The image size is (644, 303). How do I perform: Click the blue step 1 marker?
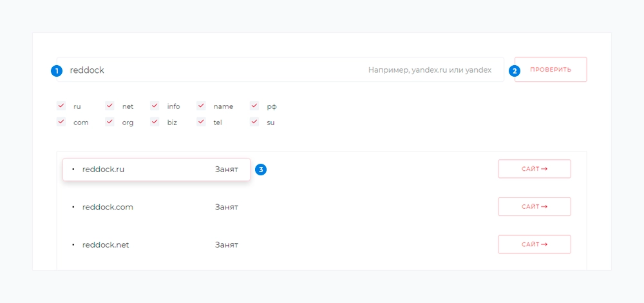tap(57, 71)
